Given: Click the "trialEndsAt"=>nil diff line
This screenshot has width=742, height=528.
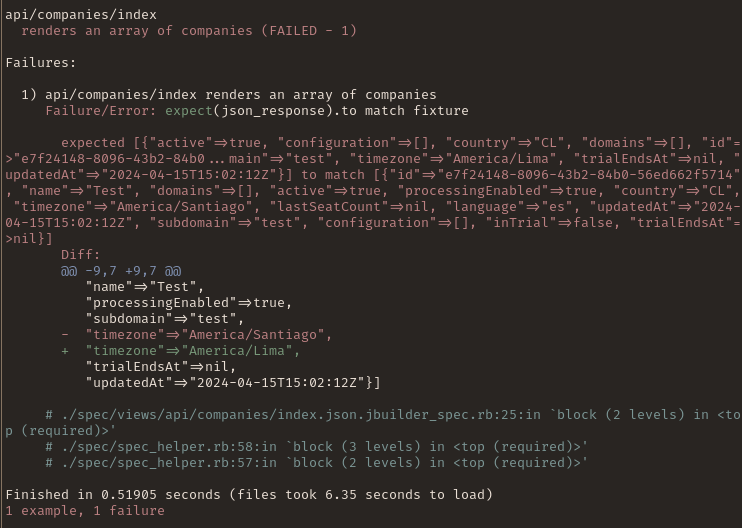Looking at the screenshot, I should tap(161, 367).
